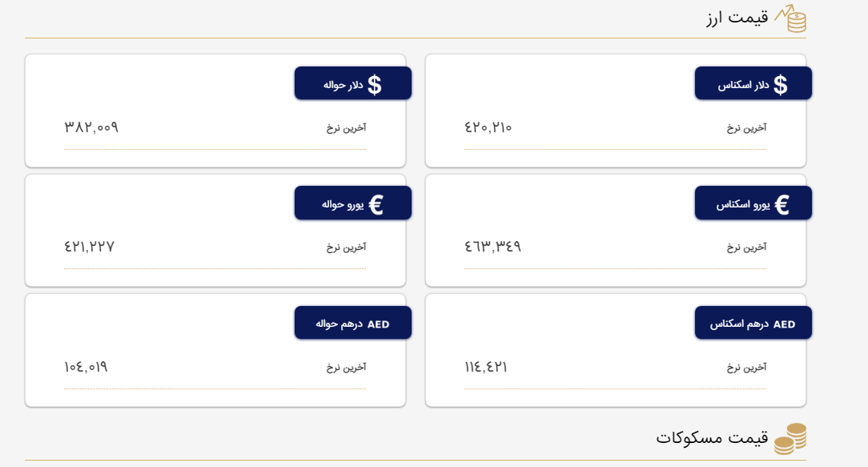Screen dimensions: 868x467
Task: Select the دلار اسکناس label text
Action: click(744, 84)
